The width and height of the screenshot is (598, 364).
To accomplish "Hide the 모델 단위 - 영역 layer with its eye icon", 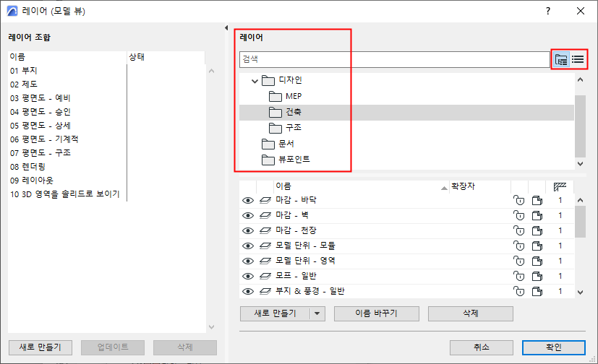I will click(248, 261).
